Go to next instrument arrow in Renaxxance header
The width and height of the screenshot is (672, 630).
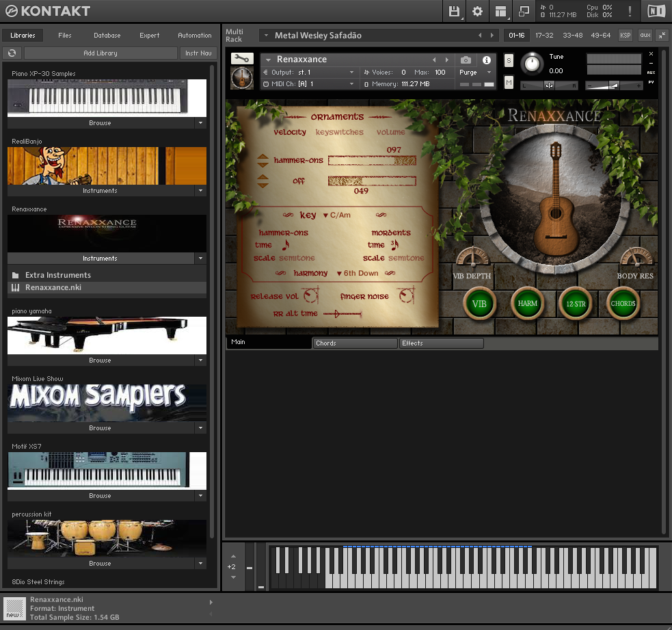pos(446,60)
